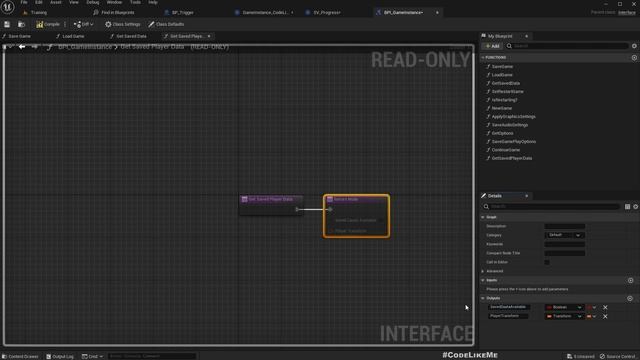Open the Tools menu
This screenshot has height=360, width=640.
pos(135,2)
